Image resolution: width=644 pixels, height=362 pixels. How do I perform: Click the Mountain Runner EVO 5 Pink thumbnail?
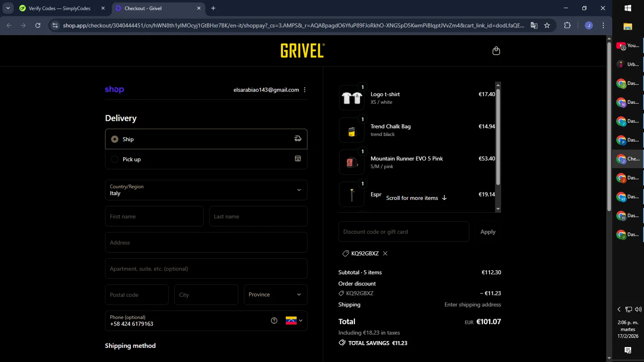(x=352, y=162)
